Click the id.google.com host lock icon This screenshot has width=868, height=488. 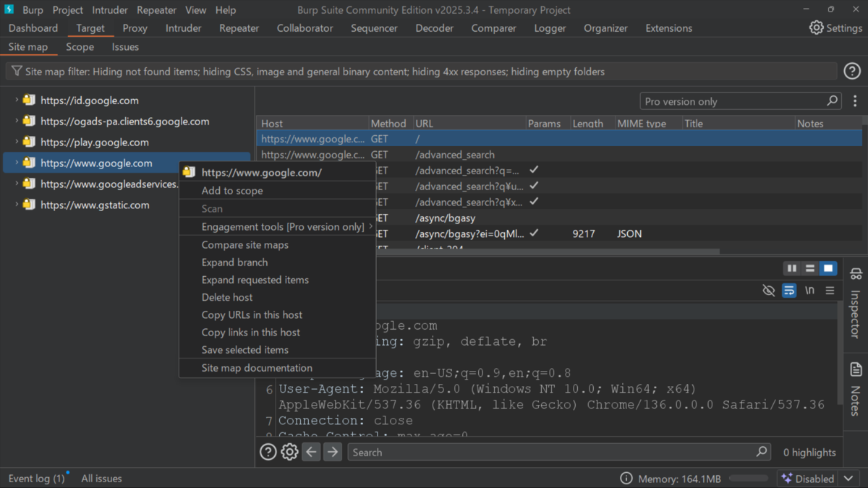point(29,100)
